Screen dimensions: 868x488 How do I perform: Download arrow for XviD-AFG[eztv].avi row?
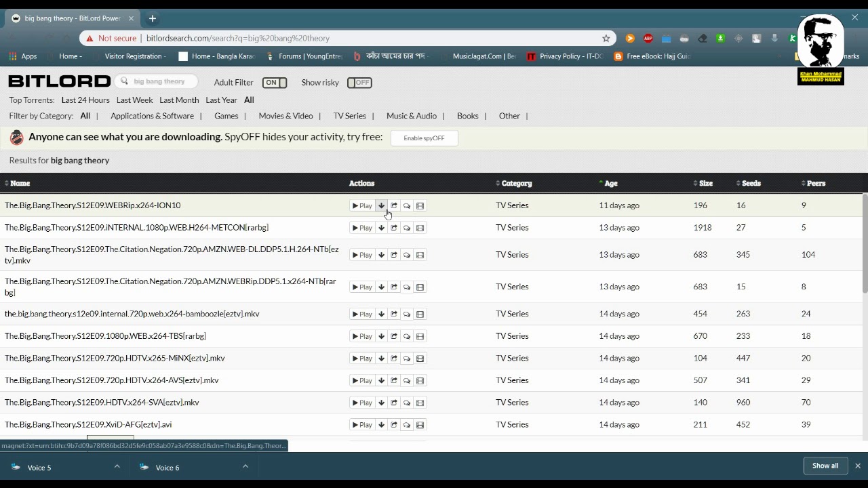pos(381,425)
